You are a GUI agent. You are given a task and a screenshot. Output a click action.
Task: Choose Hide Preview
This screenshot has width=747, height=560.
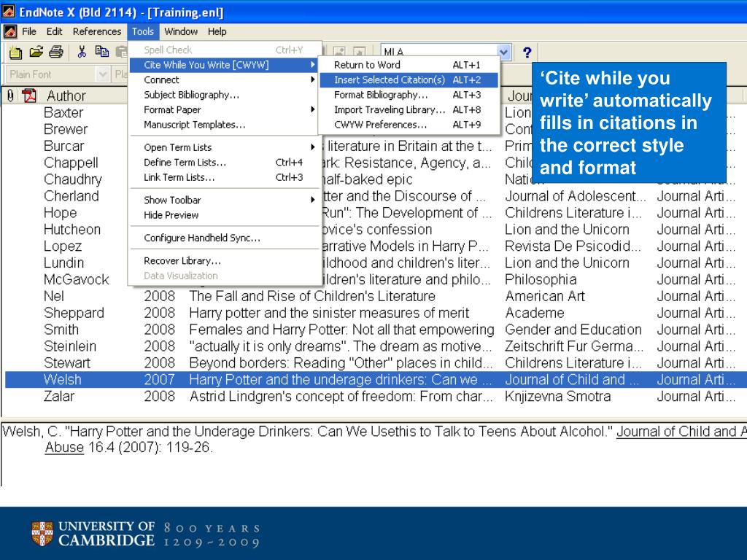224,215
